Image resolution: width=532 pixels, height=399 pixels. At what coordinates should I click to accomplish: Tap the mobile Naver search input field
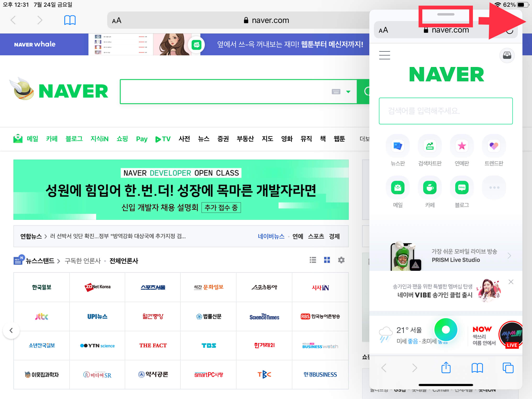coord(445,111)
